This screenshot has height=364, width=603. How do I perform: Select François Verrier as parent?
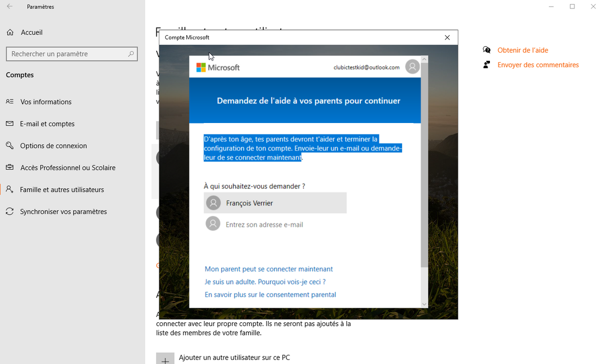(x=275, y=203)
